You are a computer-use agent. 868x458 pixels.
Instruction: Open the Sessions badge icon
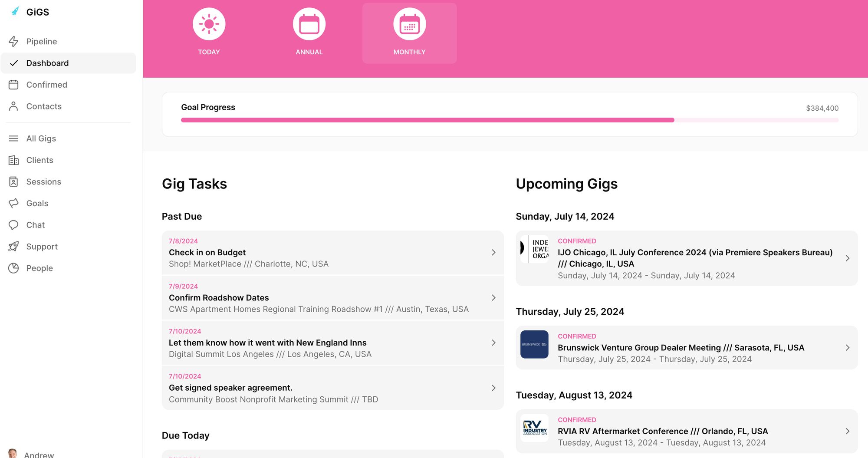[x=13, y=182]
